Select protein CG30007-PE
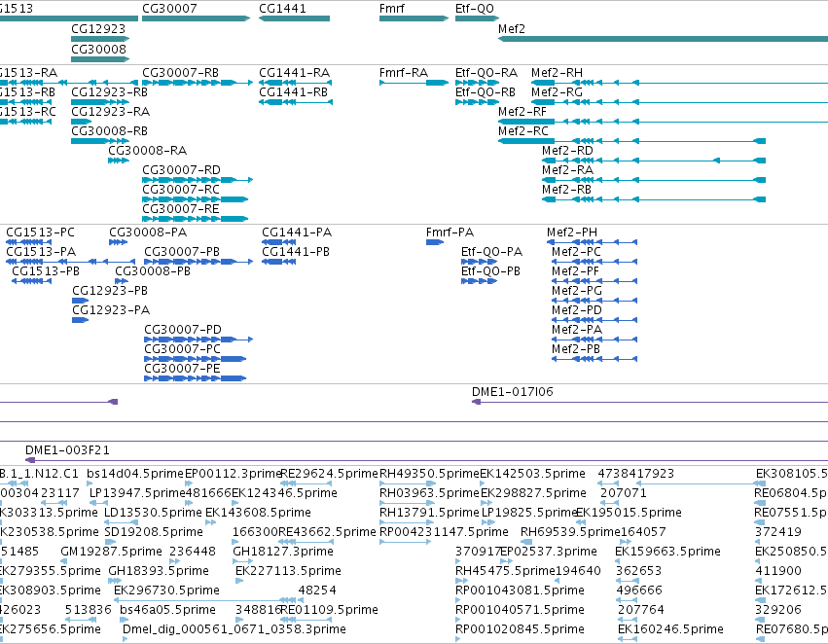The image size is (828, 644). [182, 369]
